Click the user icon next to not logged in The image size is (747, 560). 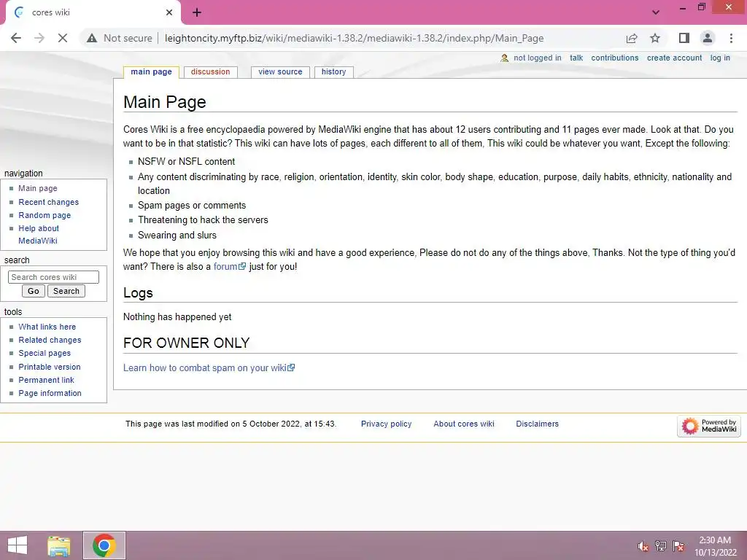pos(505,58)
